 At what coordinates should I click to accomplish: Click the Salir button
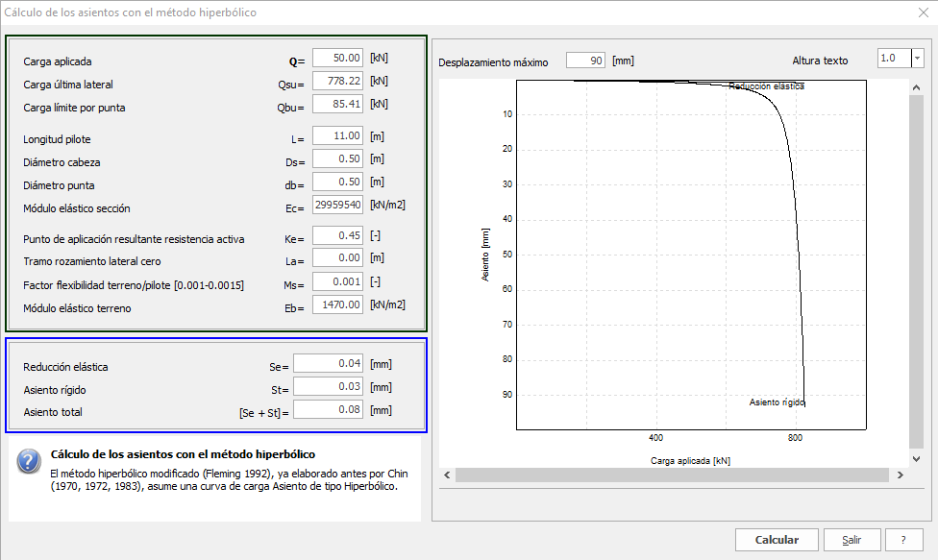852,540
